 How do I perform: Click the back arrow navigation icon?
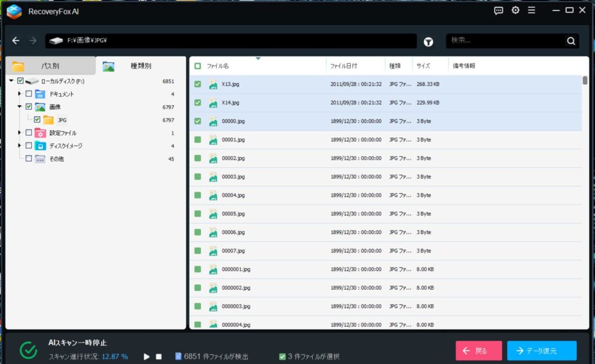click(x=16, y=41)
